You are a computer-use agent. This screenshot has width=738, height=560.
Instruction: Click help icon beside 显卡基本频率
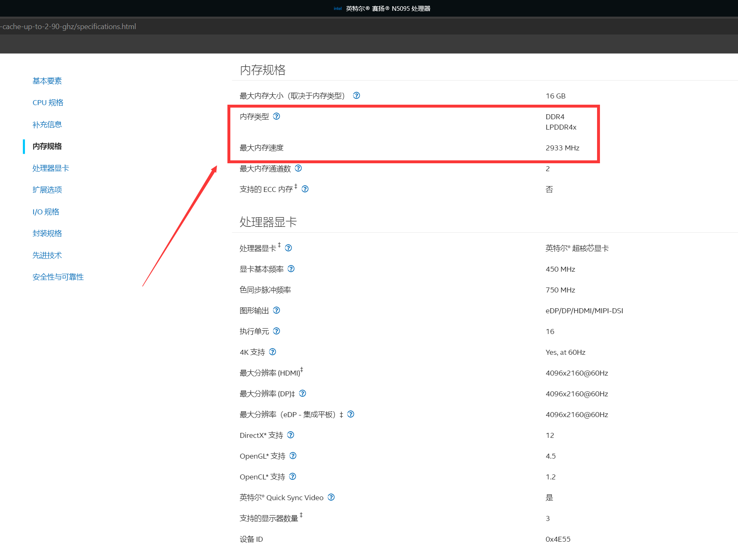point(291,269)
